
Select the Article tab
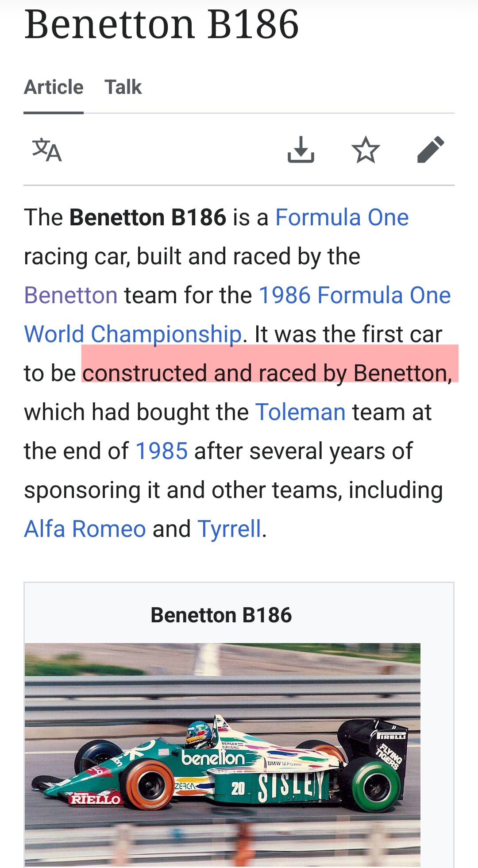54,87
